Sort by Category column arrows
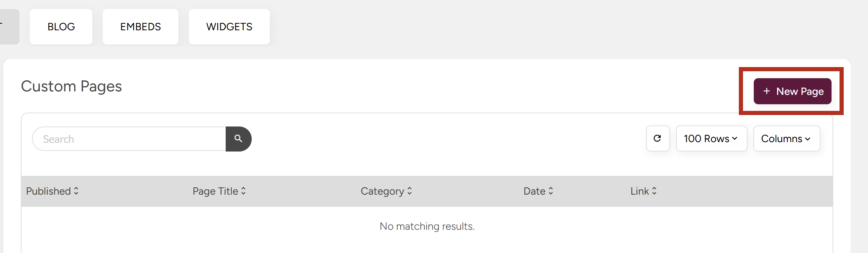 409,191
